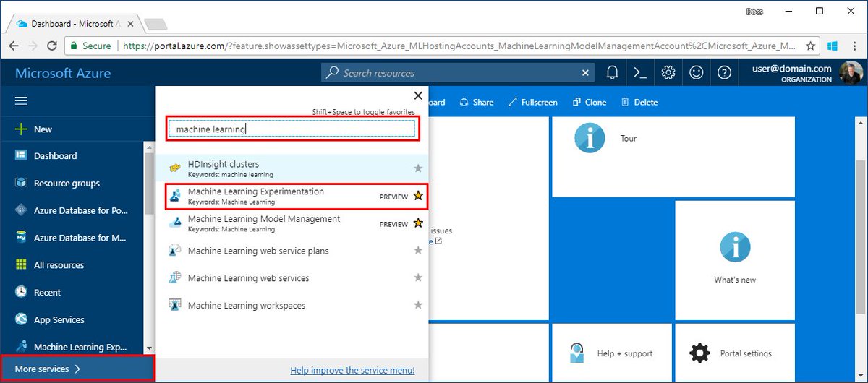Click the Delete dashboard button
Viewport: 868px width, 383px height.
click(x=639, y=103)
